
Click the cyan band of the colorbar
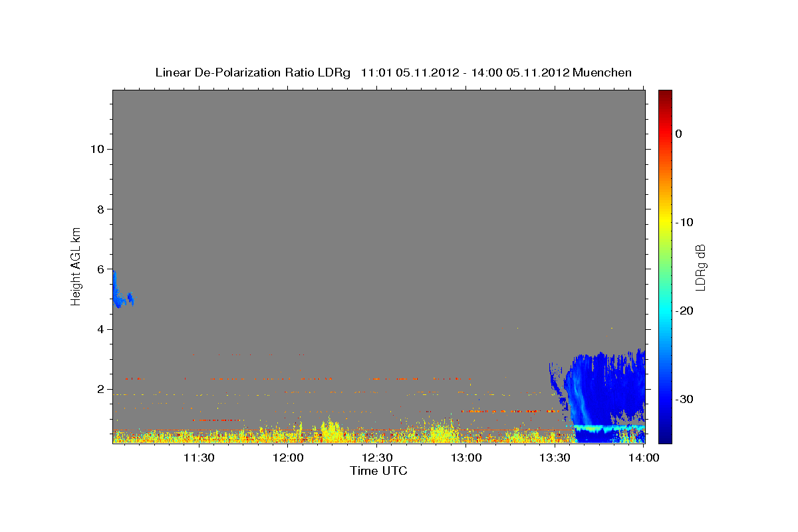pos(665,311)
